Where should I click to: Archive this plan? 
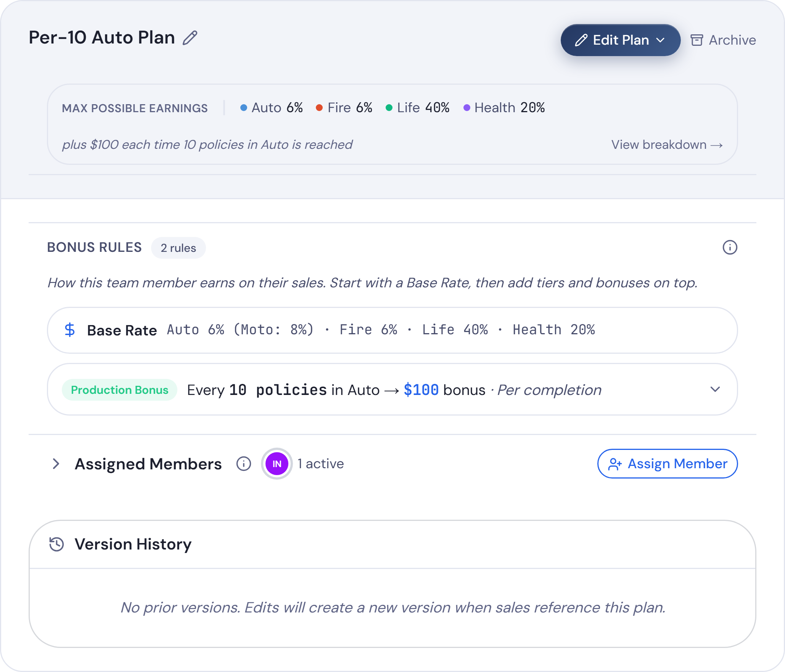coord(723,40)
